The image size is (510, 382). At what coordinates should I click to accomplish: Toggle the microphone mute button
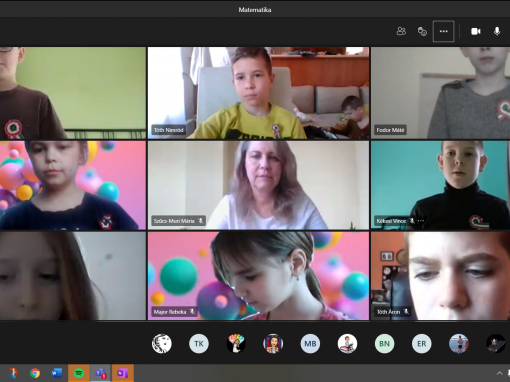(497, 31)
